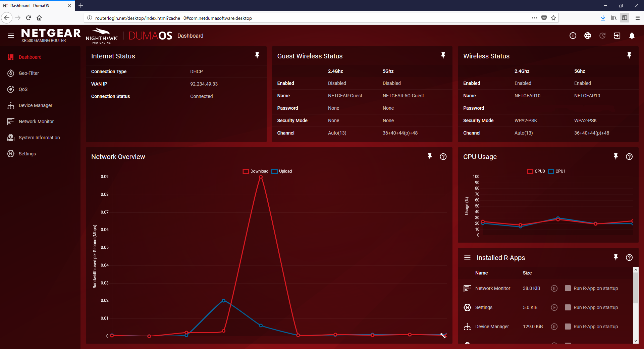This screenshot has height=349, width=644.
Task: Open the Installed R-Apps panel menu icon
Action: [x=467, y=258]
